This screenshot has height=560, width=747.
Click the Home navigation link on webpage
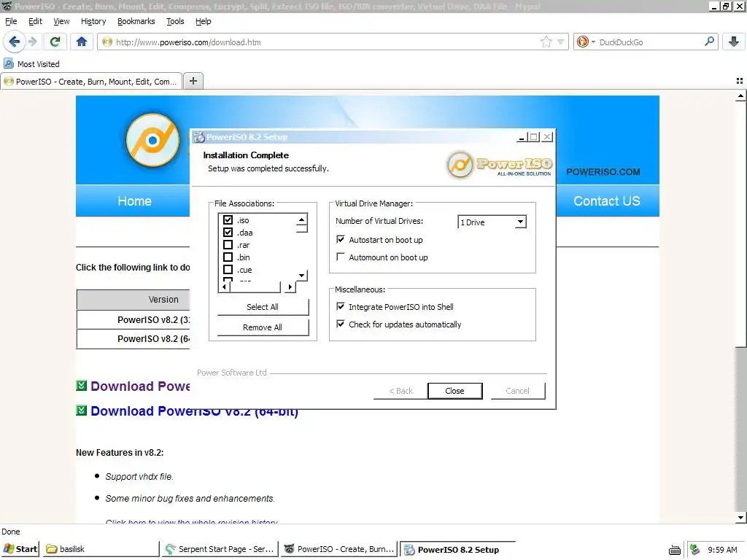click(x=134, y=201)
